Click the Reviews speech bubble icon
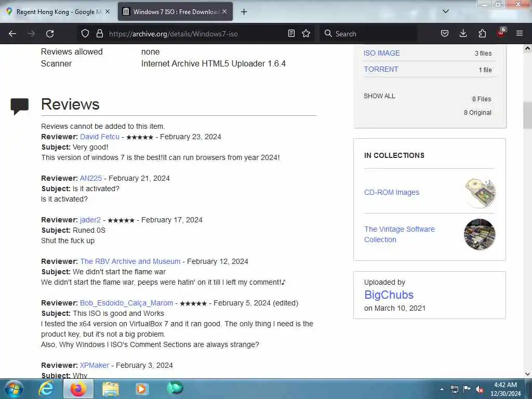Screen dimensions: 532x399 click(20, 106)
